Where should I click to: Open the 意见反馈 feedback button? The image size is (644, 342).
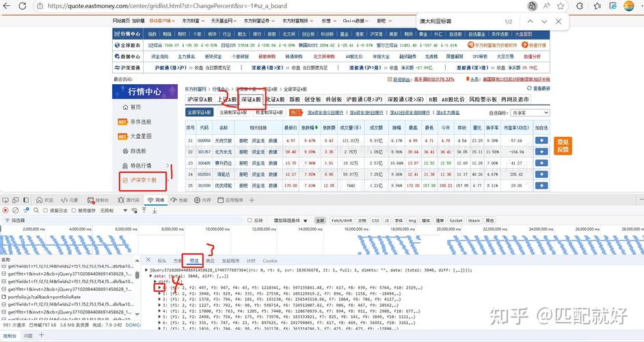click(563, 146)
